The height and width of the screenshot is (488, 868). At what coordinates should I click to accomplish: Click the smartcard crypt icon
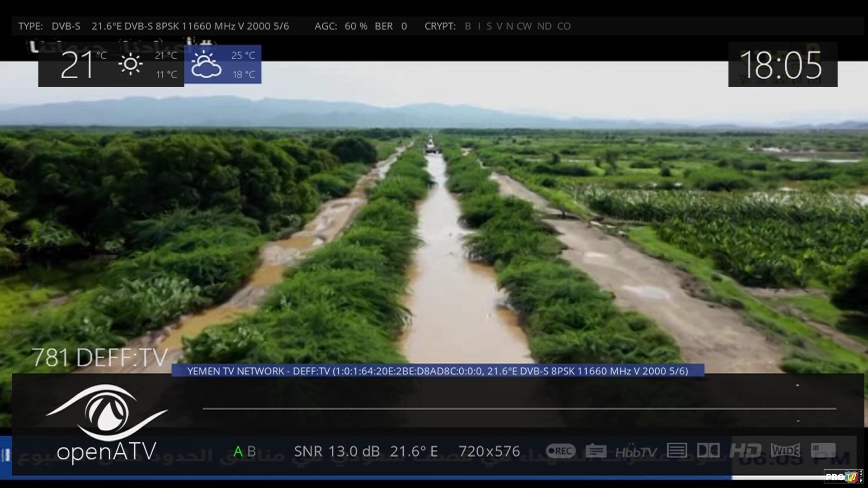823,450
